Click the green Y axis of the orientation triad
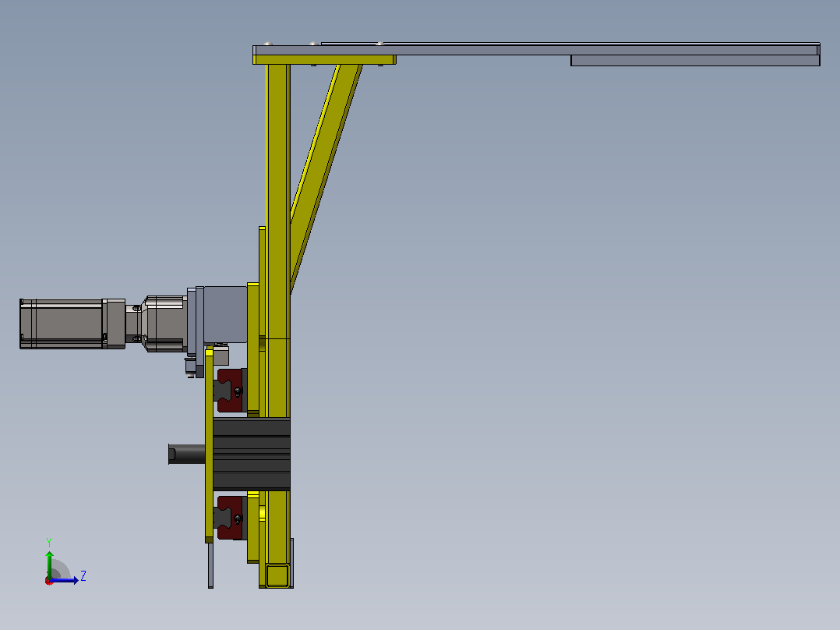 (x=49, y=565)
